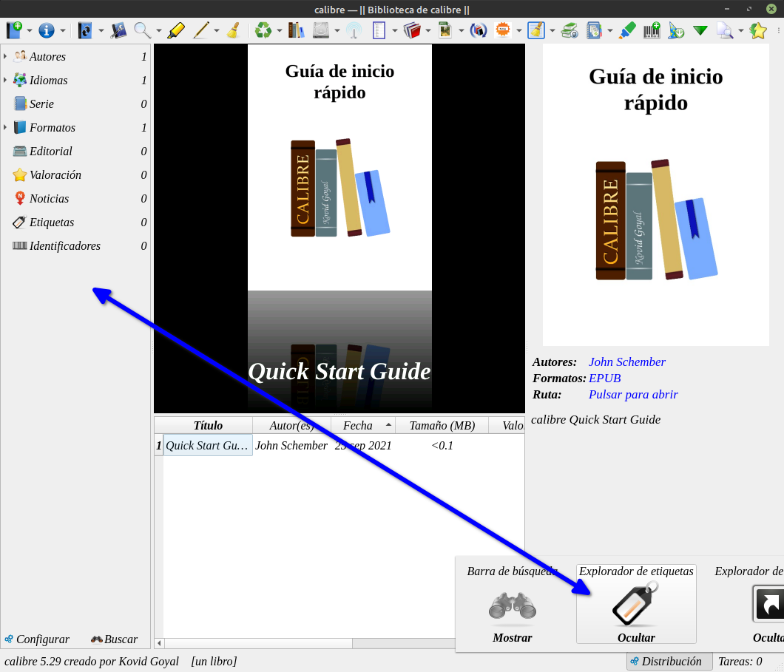784x672 pixels.
Task: Open the Edit metadata dropdown arrow
Action: pyautogui.click(x=63, y=31)
